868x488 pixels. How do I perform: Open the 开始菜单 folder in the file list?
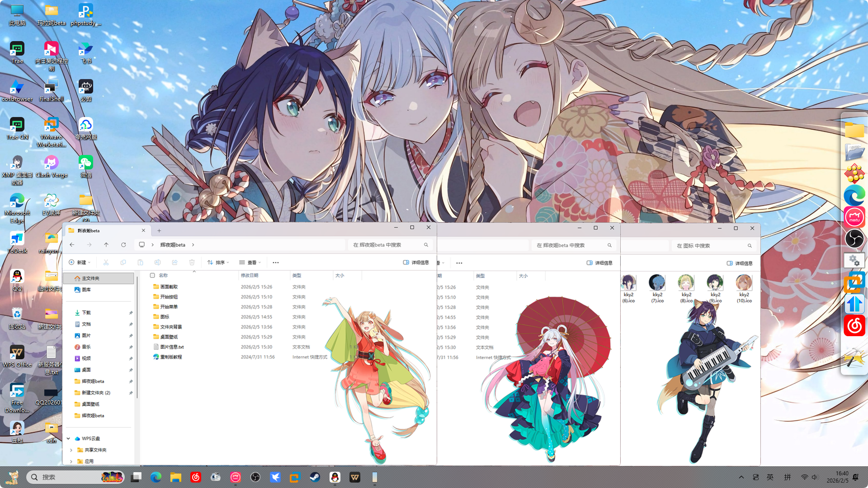coord(169,307)
